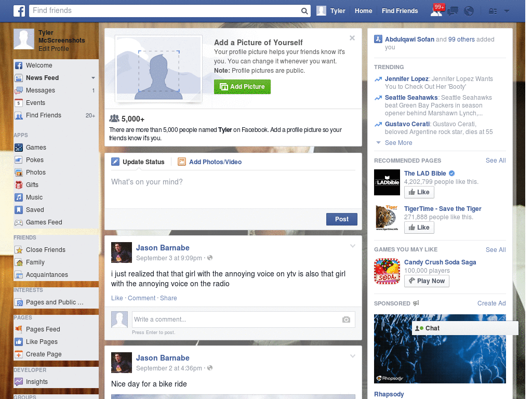Image resolution: width=532 pixels, height=399 pixels.
Task: Click See All for Recommended Pages
Action: (x=495, y=161)
